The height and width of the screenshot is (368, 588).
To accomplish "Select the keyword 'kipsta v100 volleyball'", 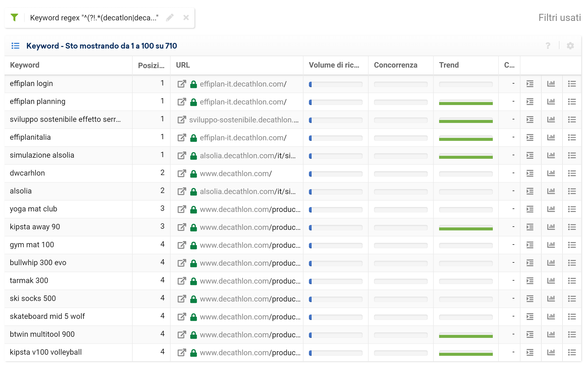I will [46, 352].
